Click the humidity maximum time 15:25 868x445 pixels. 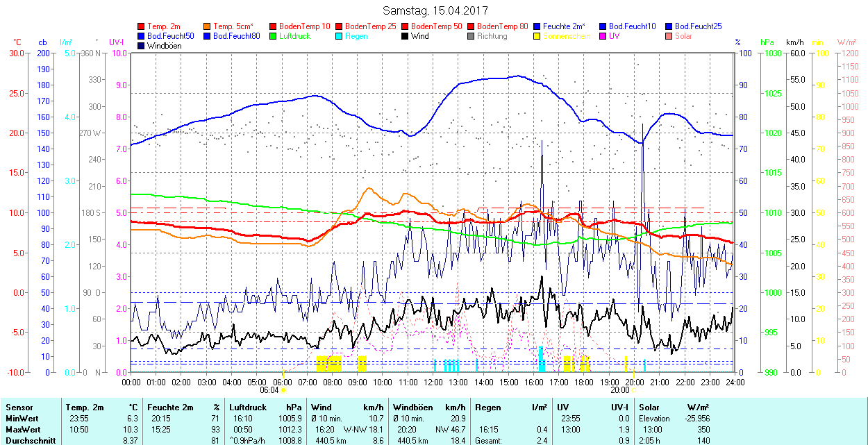(161, 430)
